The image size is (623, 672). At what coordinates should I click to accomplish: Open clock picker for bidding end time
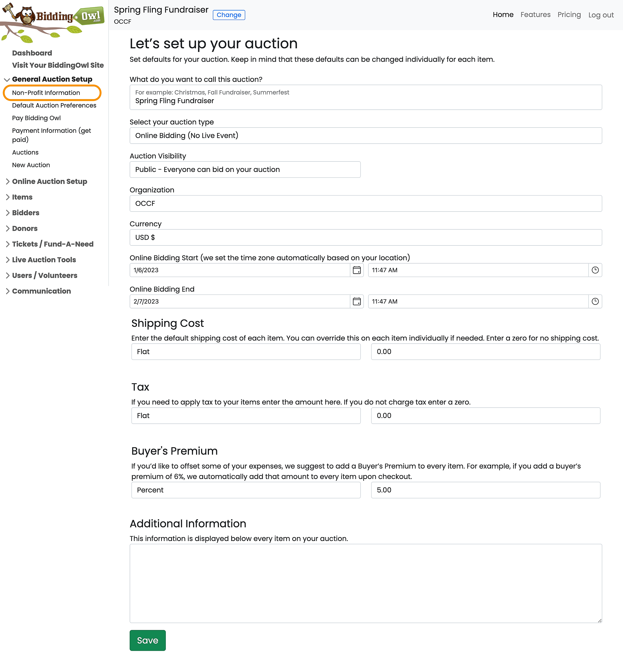tap(595, 301)
